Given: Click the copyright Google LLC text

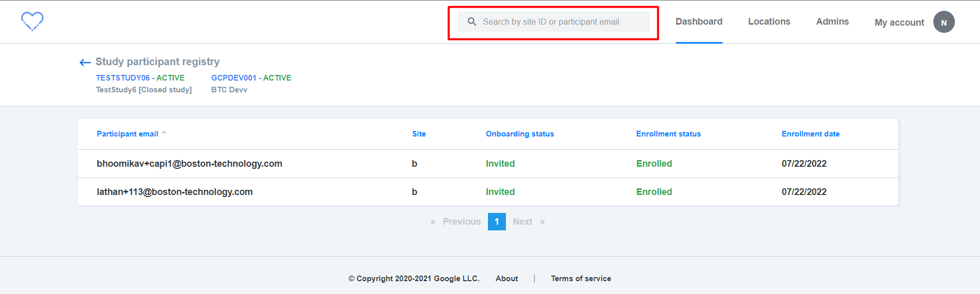Looking at the screenshot, I should [x=414, y=279].
